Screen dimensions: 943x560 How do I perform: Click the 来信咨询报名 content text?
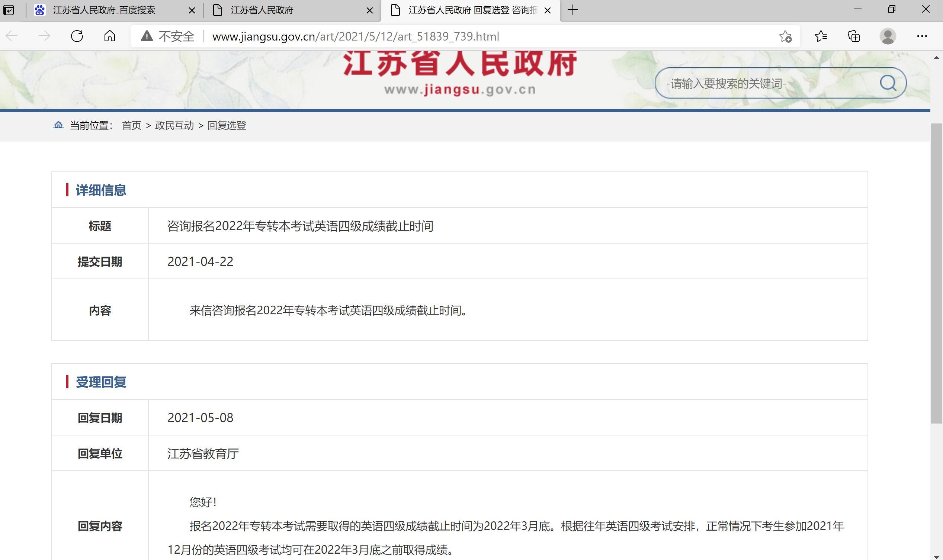click(328, 310)
